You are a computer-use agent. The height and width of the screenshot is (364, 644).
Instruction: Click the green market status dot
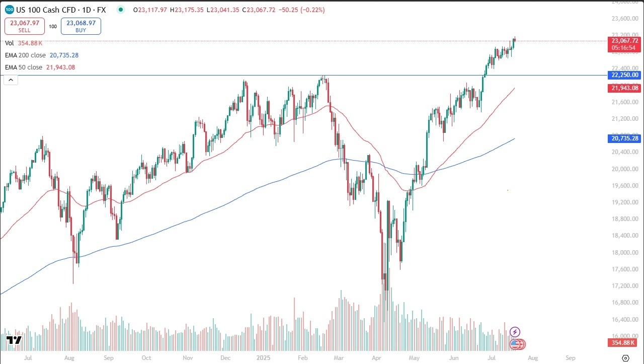tap(120, 10)
